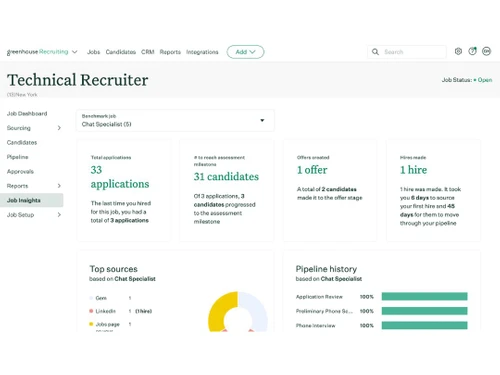The width and height of the screenshot is (500, 375).
Task: Click the Pipeline history heading
Action: click(x=326, y=269)
